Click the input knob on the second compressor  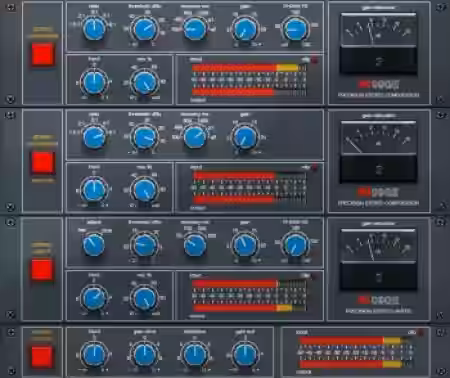tap(94, 190)
